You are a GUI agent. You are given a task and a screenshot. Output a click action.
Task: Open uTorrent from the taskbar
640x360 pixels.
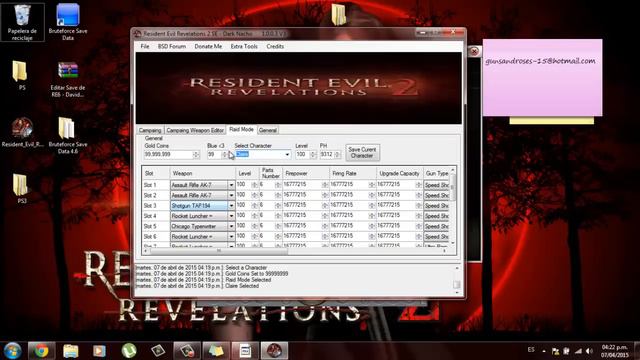click(x=129, y=351)
